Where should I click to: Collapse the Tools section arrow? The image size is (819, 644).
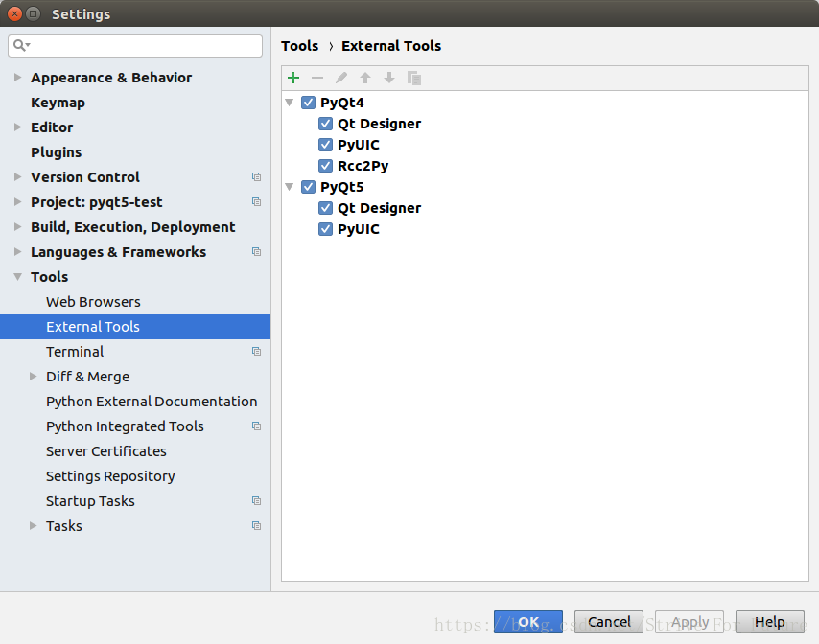click(x=18, y=277)
